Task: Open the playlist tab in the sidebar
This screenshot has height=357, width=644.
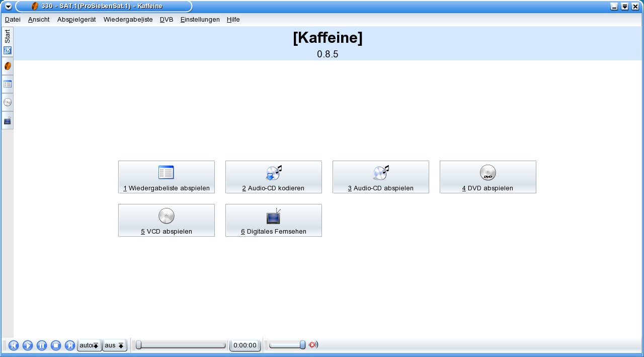Action: pyautogui.click(x=8, y=84)
